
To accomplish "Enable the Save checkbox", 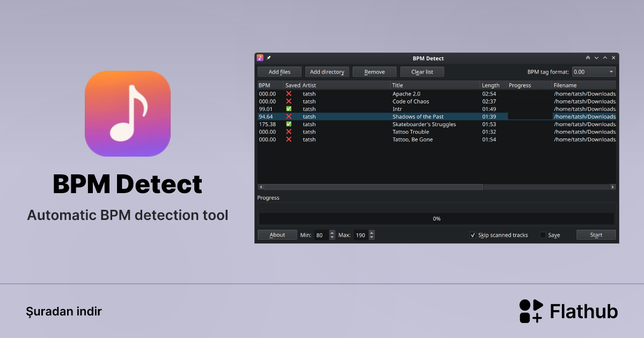I will coord(543,235).
